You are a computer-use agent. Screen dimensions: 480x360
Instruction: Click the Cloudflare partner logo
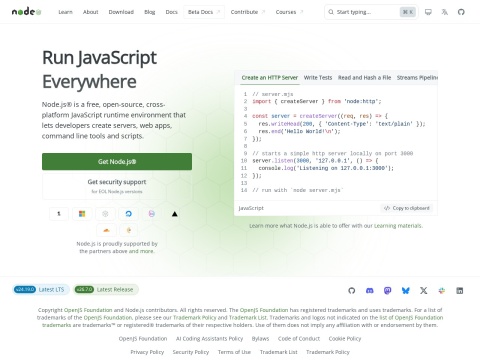pos(106,230)
